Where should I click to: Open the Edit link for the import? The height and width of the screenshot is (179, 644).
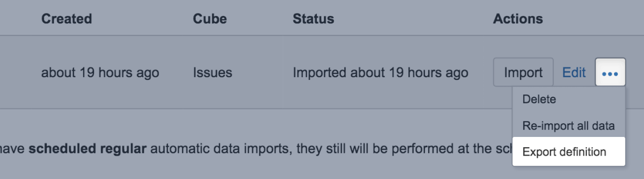click(x=574, y=72)
